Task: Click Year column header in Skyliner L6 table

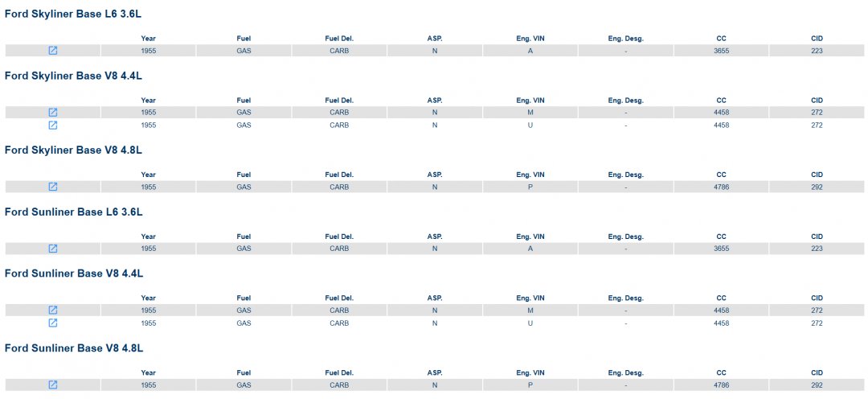Action: (x=148, y=38)
